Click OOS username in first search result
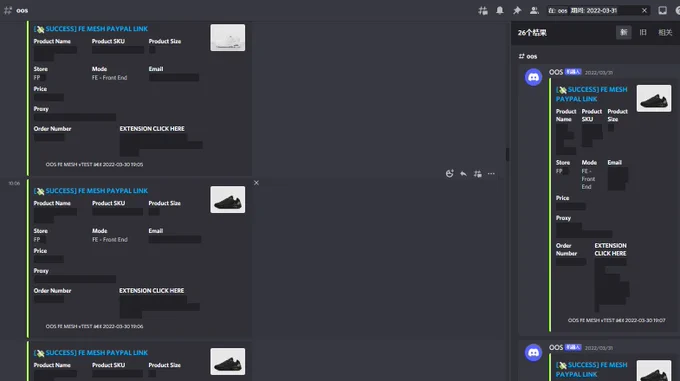This screenshot has height=381, width=680. [556, 72]
